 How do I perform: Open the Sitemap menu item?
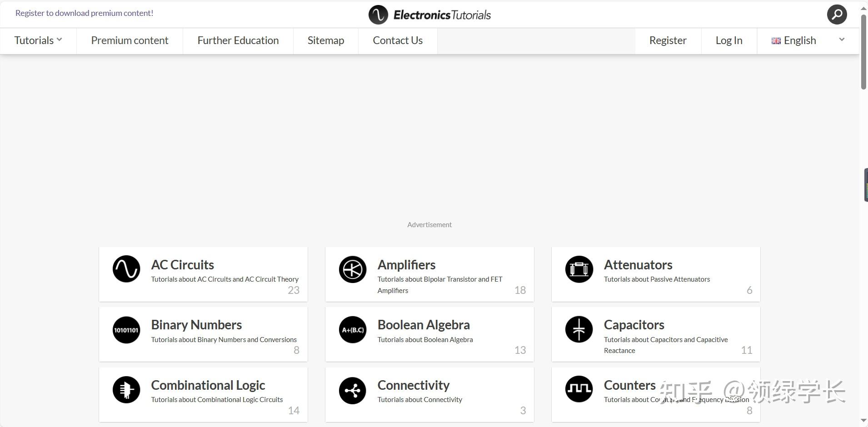pyautogui.click(x=326, y=40)
